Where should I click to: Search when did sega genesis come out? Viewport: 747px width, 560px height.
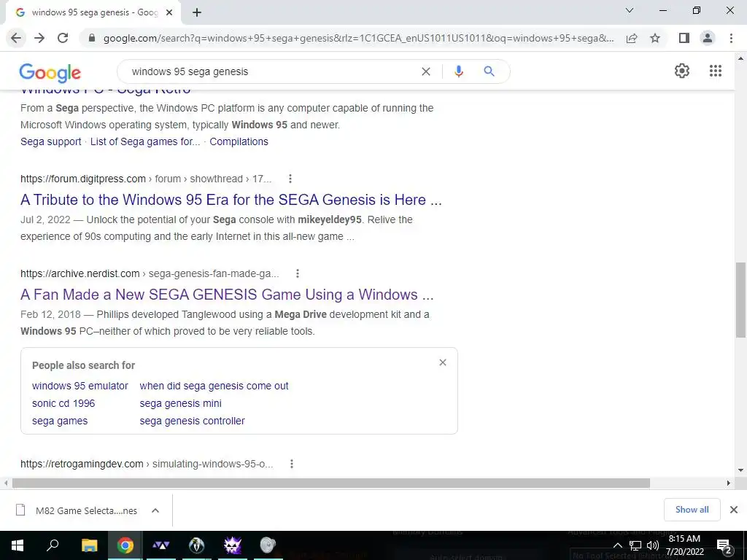click(x=214, y=386)
